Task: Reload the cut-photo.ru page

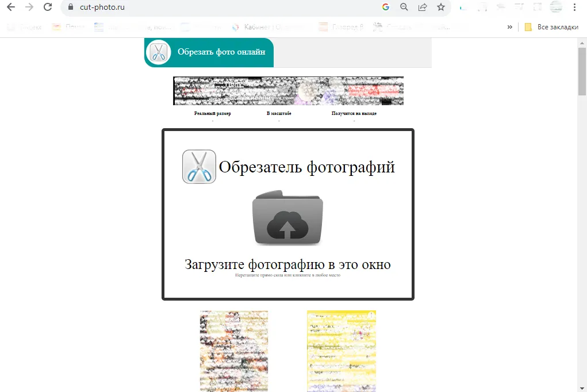Action: tap(47, 7)
